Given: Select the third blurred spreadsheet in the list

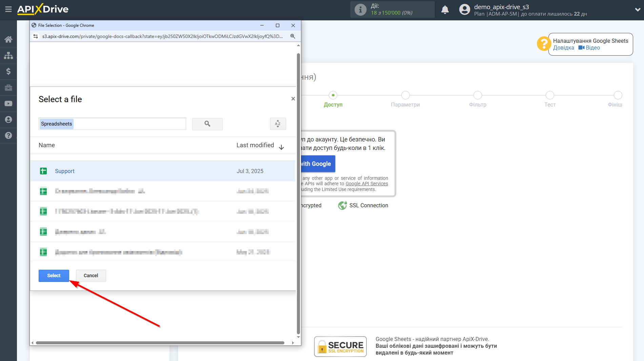Looking at the screenshot, I should 163,212.
